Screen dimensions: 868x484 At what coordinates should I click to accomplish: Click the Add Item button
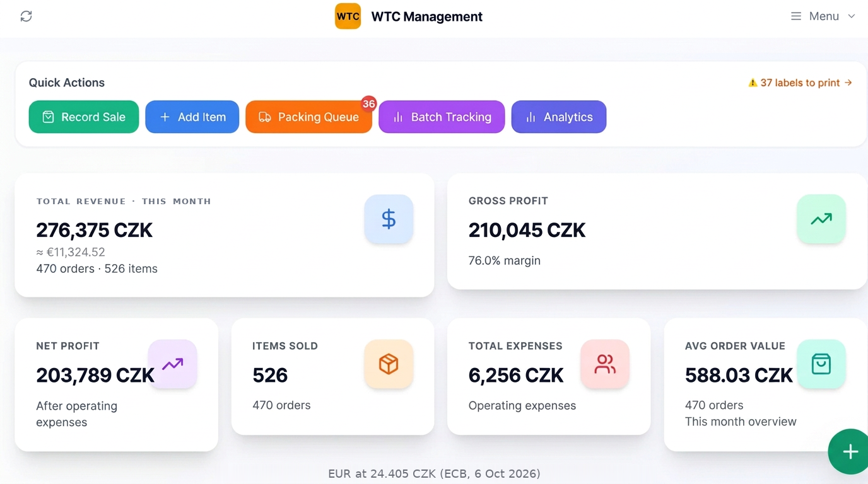pyautogui.click(x=192, y=117)
